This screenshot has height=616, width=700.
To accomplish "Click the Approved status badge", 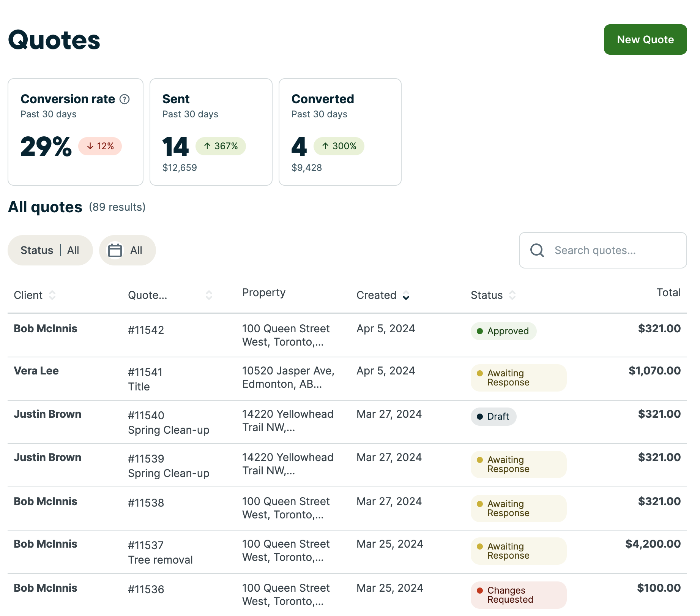I will (503, 331).
